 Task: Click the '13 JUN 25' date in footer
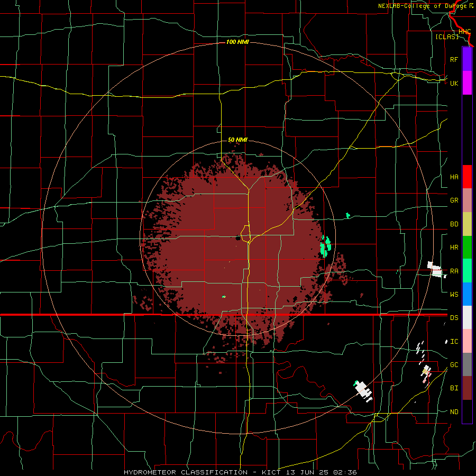(x=307, y=472)
